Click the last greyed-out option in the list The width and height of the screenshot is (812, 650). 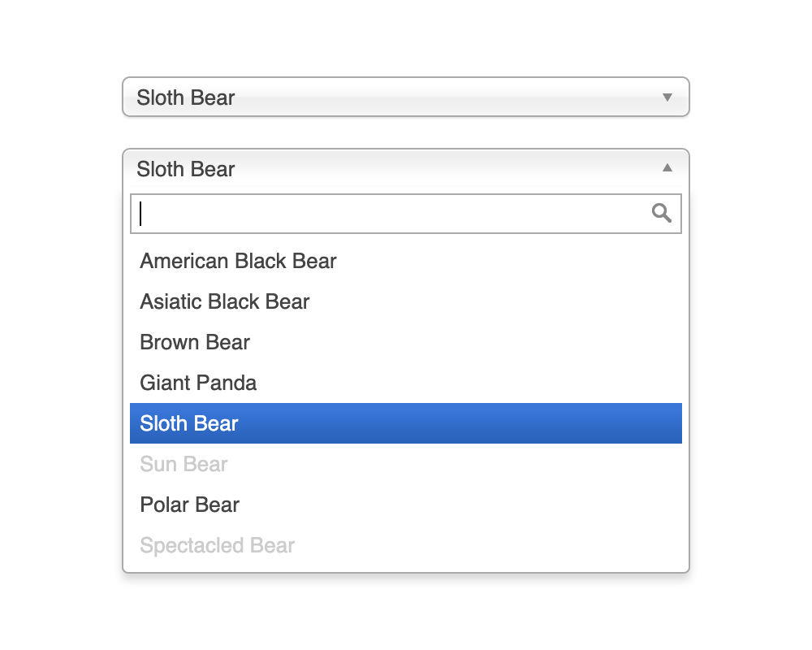pos(217,545)
